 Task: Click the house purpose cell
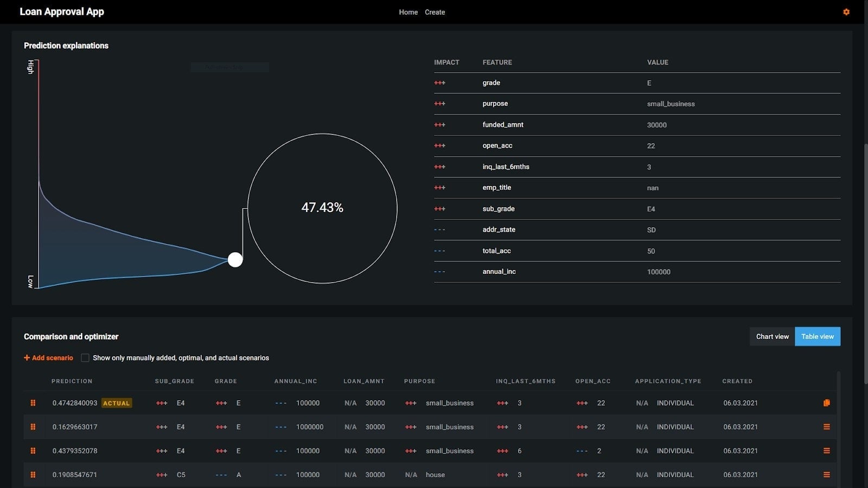point(435,474)
